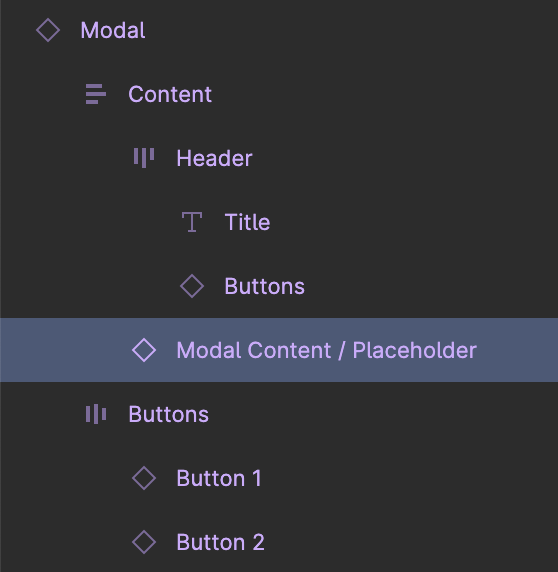Image resolution: width=558 pixels, height=572 pixels.
Task: Click empty area of highlighted Placeholder row
Action: click(x=518, y=350)
